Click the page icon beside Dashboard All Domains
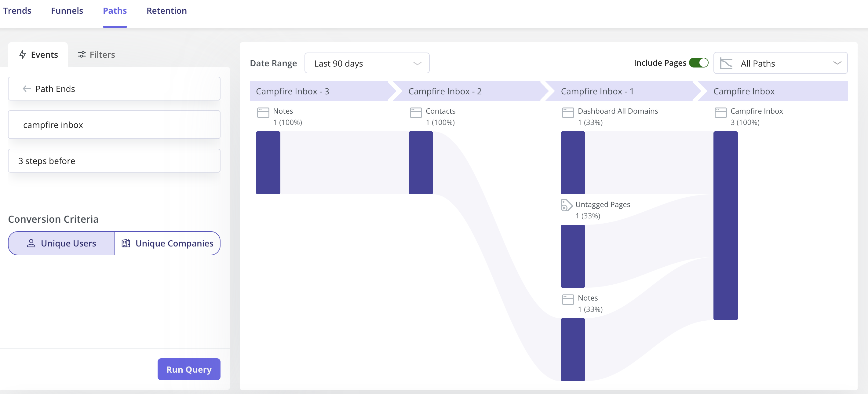The width and height of the screenshot is (868, 394). (568, 113)
